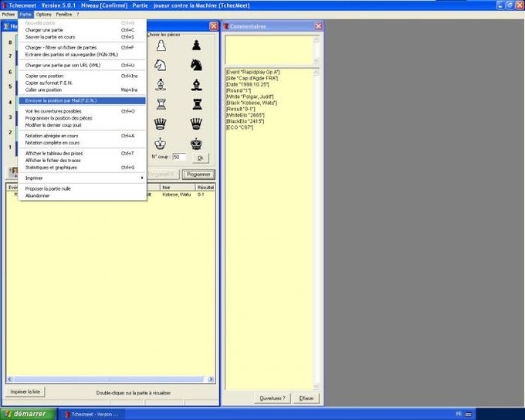Click Imprimer la liste button

pos(25,391)
